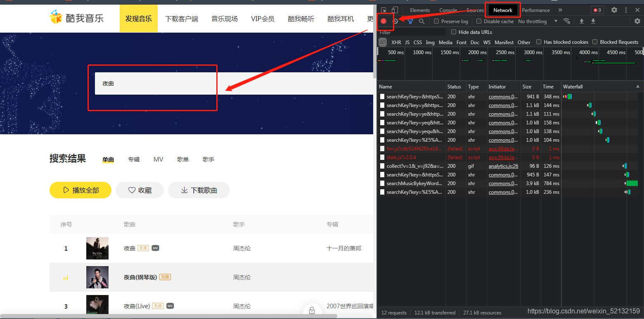The width and height of the screenshot is (644, 319).
Task: Filter requests by Font
Action: (462, 42)
